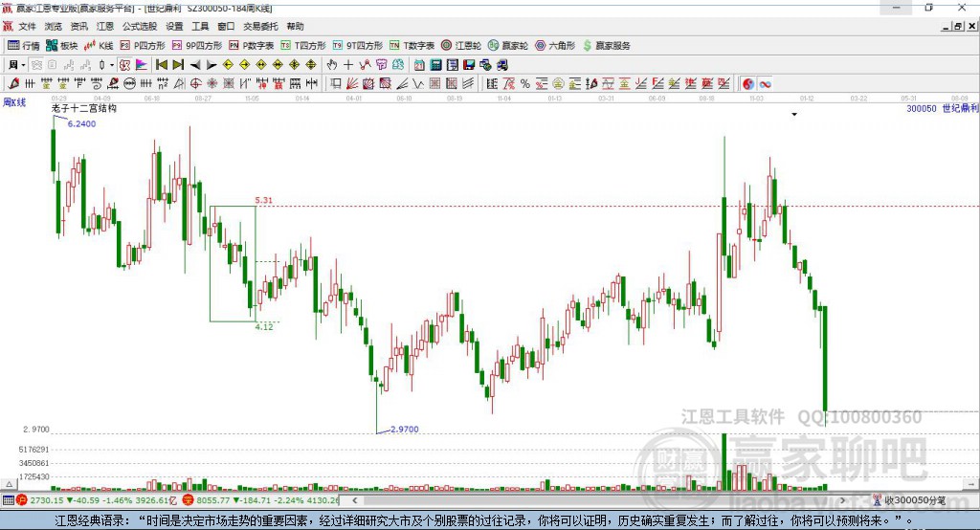Open the calendar icon in toolbar
The image size is (980, 530).
[x=419, y=65]
